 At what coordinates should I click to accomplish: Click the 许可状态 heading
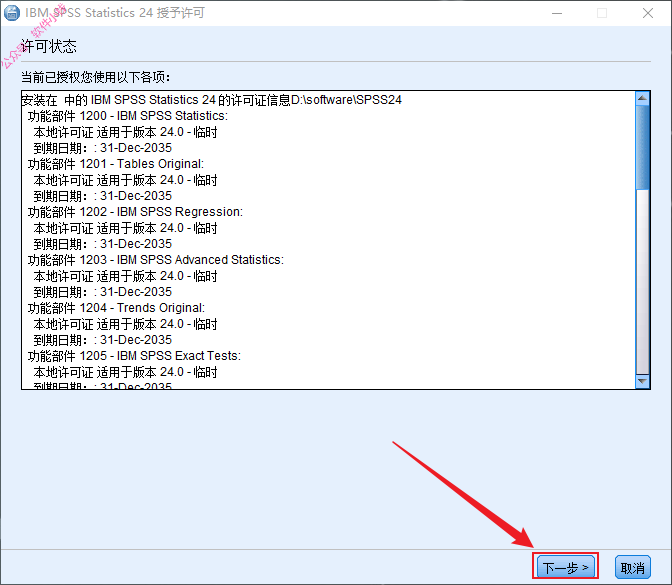49,46
